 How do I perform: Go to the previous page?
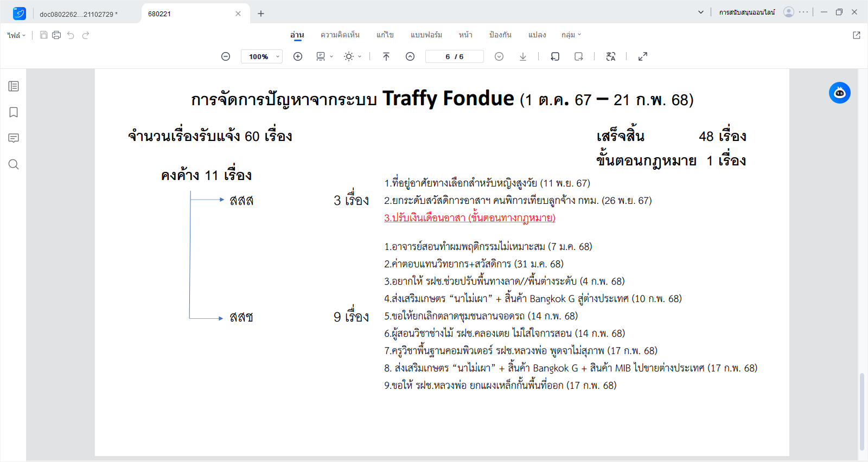[410, 56]
